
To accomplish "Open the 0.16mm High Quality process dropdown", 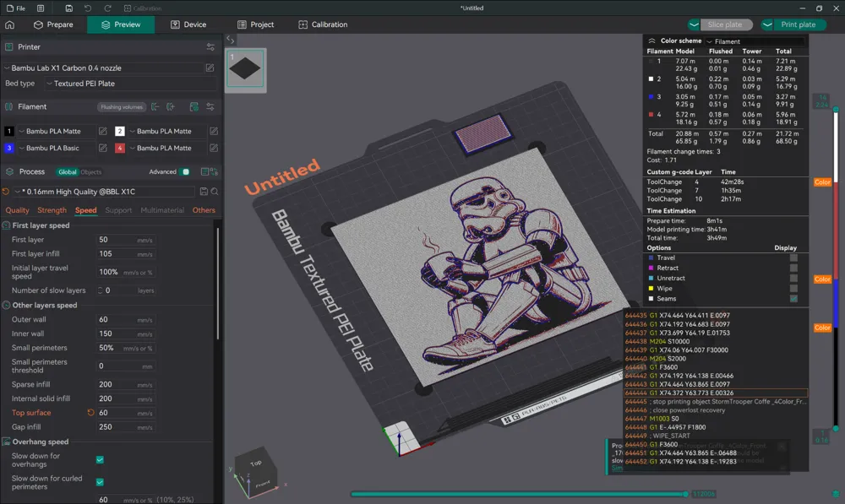I will tap(103, 192).
